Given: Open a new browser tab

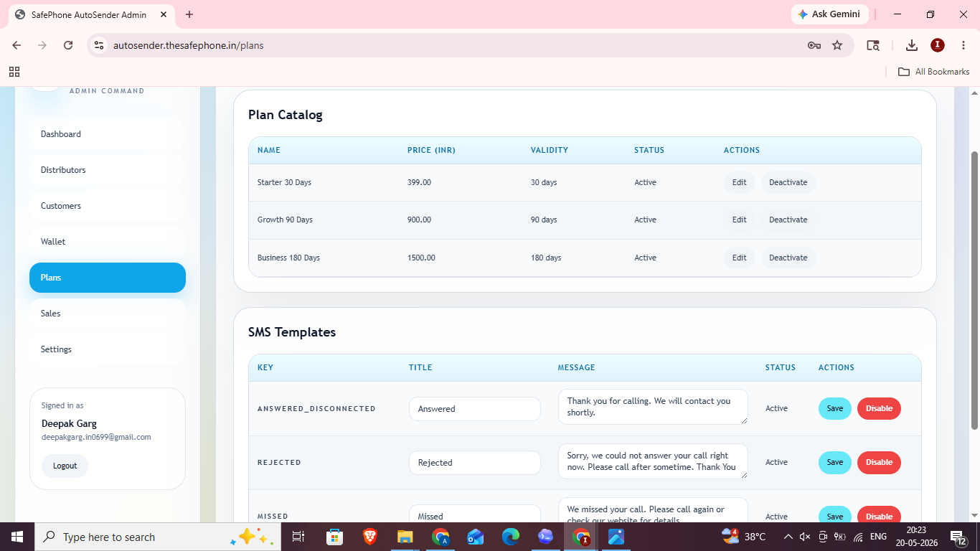Looking at the screenshot, I should point(189,14).
